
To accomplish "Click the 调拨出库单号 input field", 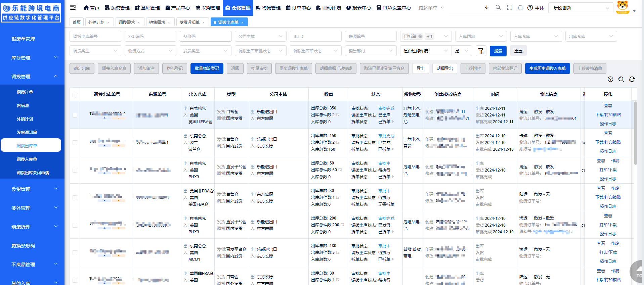I will pyautogui.click(x=95, y=36).
